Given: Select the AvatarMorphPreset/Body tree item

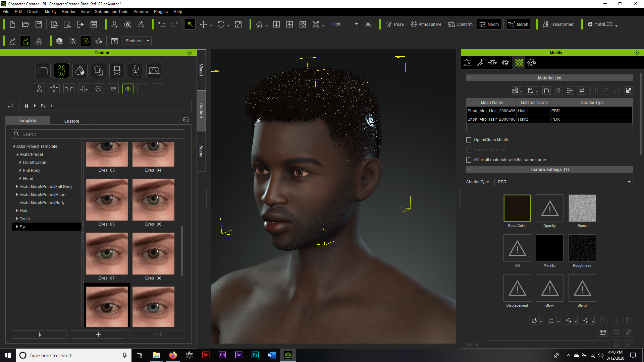Looking at the screenshot, I should click(x=42, y=203).
